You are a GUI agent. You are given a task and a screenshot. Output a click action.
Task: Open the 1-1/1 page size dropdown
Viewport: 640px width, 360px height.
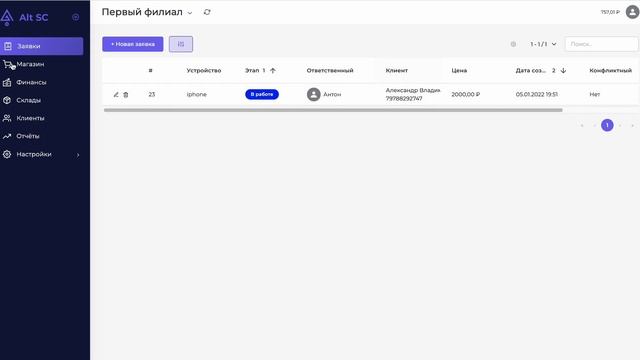pyautogui.click(x=543, y=44)
